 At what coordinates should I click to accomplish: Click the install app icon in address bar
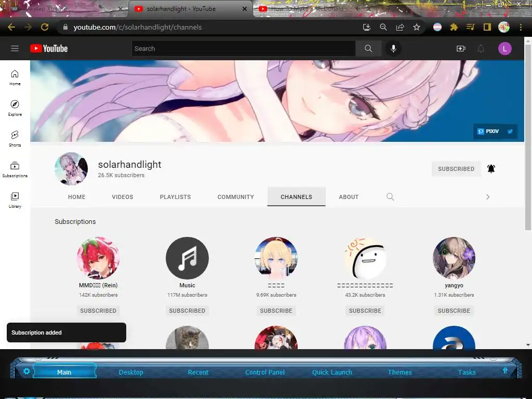366,27
